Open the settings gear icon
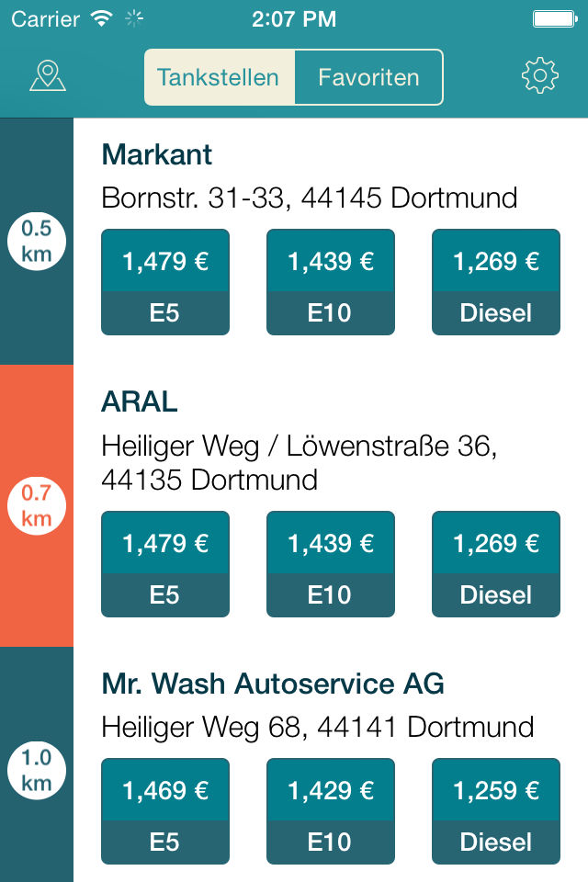Viewport: 588px width, 882px height. coord(540,75)
